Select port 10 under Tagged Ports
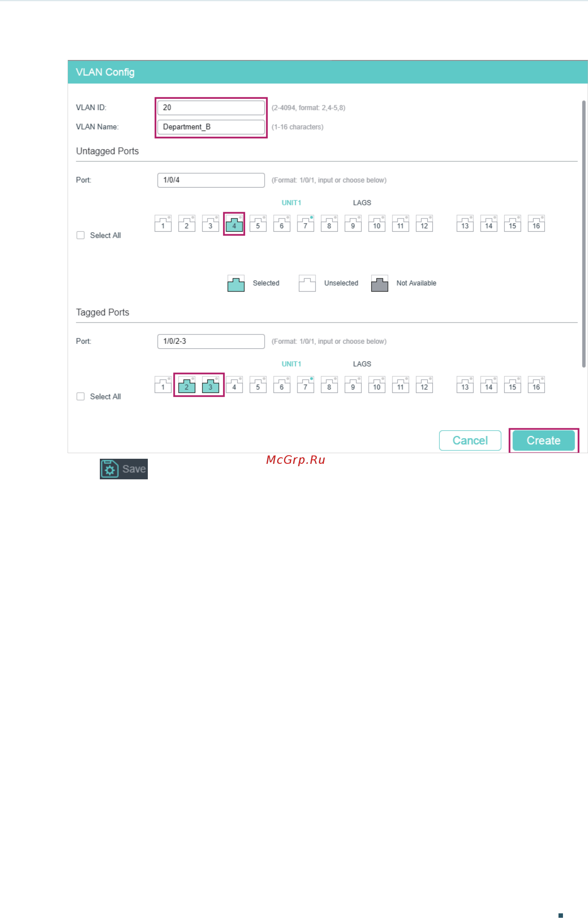Viewport: 588px width, 919px height. click(x=377, y=385)
